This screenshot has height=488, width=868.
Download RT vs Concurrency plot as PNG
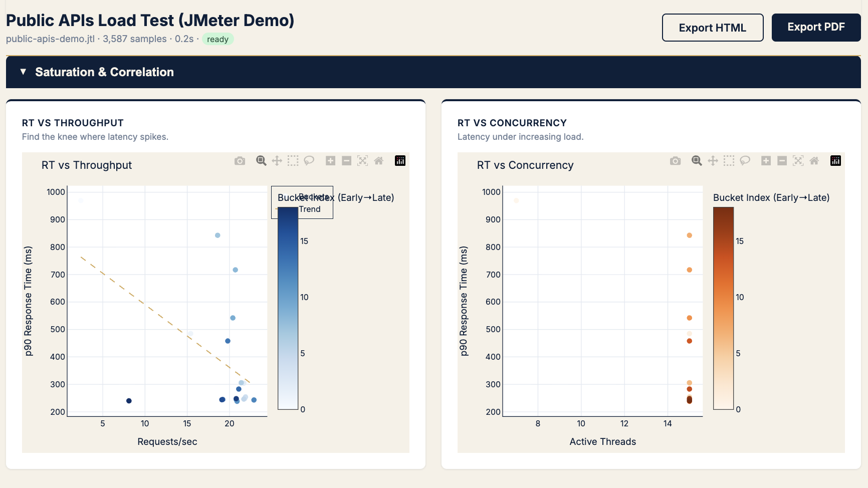pos(676,161)
